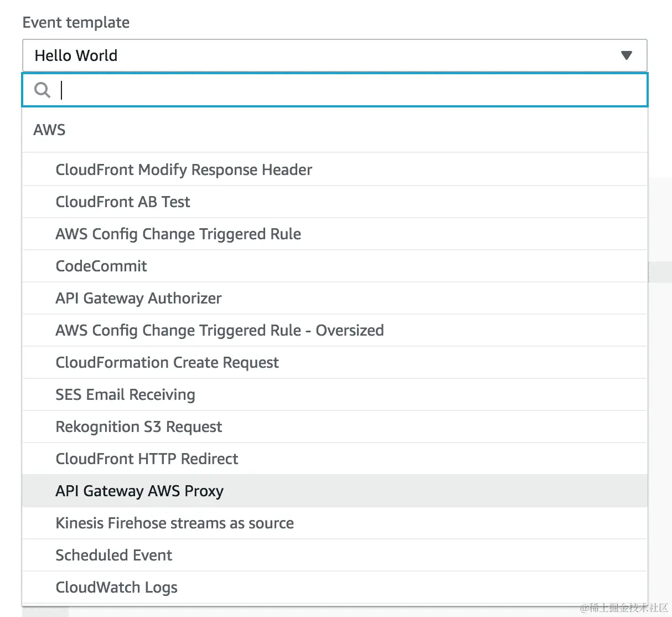Pick CloudFormation Create Request option
Viewport: 672px width, 617px height.
(167, 362)
